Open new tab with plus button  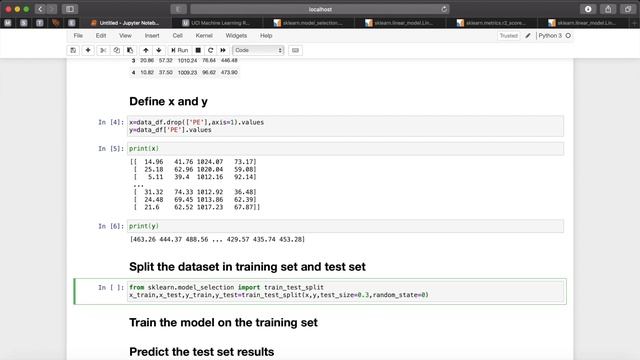coord(635,23)
